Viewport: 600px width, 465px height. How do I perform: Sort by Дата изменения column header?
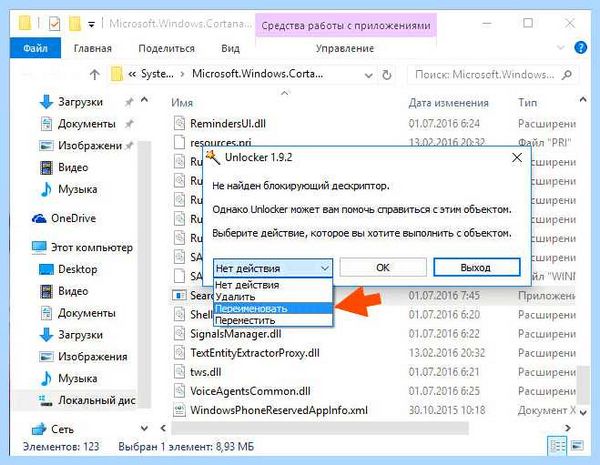448,103
